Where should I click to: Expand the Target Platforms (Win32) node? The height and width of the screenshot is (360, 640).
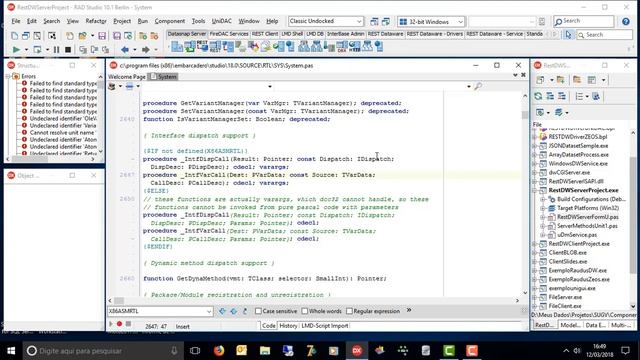[543, 208]
